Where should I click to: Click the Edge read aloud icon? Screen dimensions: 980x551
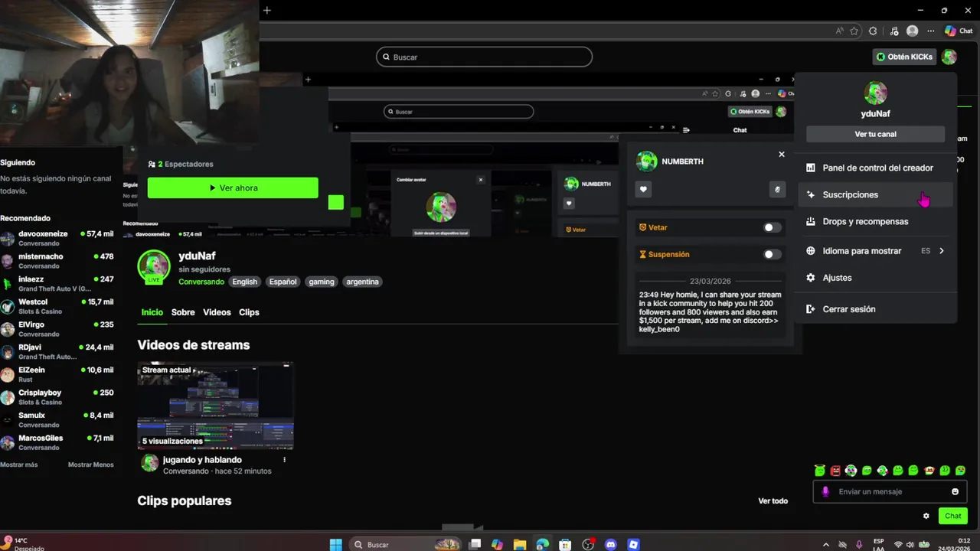coord(840,31)
